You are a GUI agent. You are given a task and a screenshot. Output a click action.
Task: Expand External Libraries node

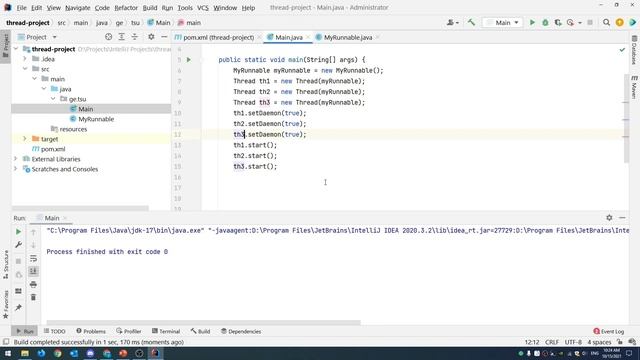[x=16, y=159]
